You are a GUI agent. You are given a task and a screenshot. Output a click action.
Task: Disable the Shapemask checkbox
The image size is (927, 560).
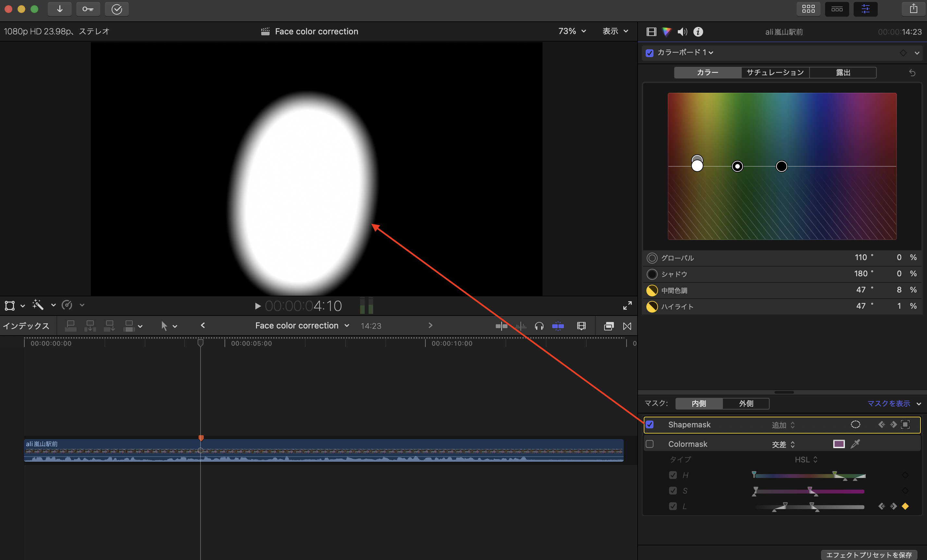click(650, 424)
